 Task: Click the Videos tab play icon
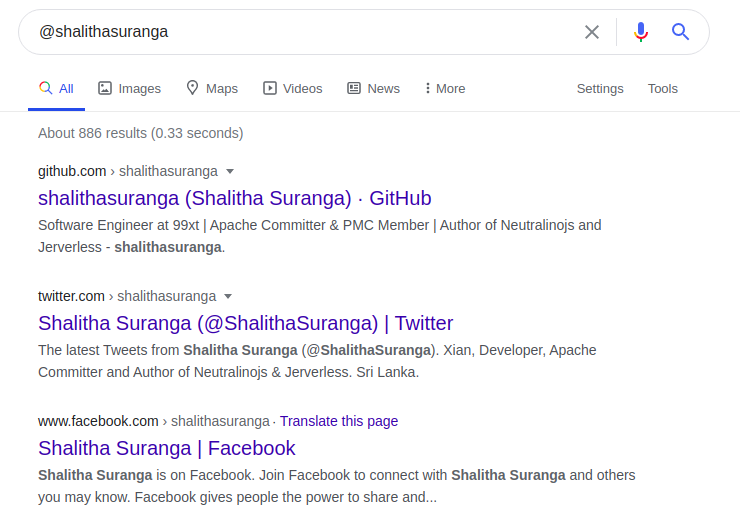pos(270,88)
